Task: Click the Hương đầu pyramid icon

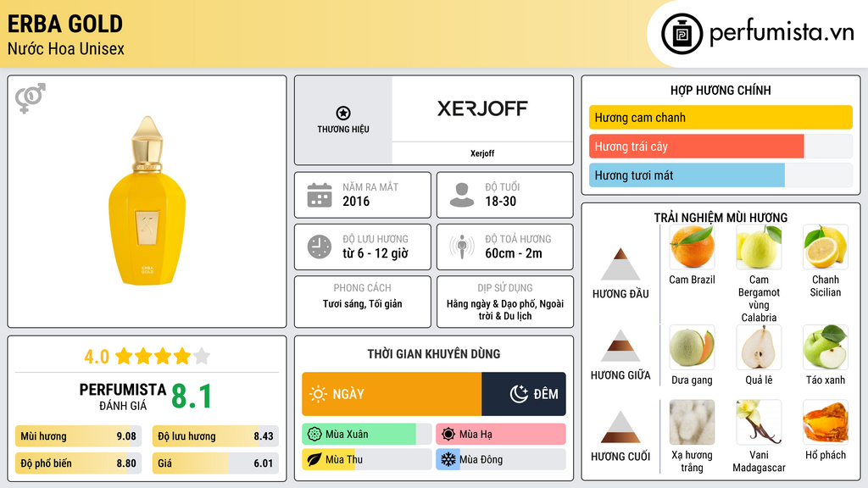Action: click(620, 264)
